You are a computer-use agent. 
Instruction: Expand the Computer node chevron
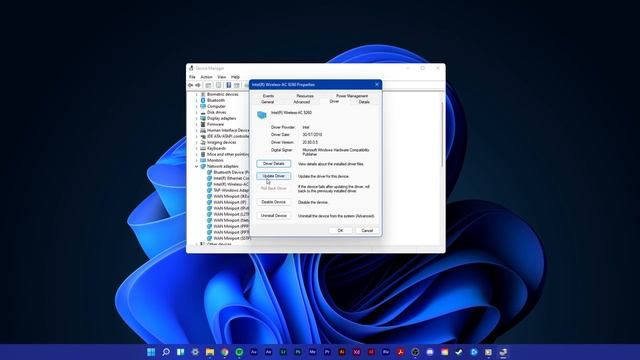point(196,106)
